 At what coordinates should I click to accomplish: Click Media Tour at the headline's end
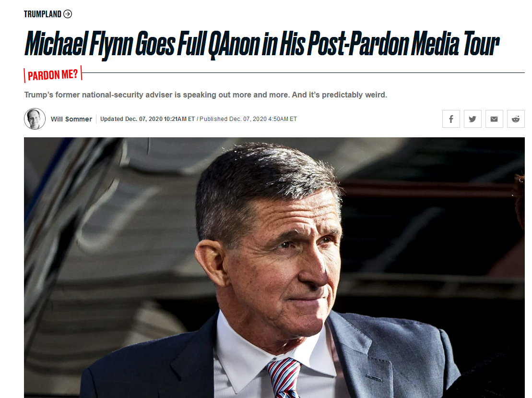click(x=455, y=44)
